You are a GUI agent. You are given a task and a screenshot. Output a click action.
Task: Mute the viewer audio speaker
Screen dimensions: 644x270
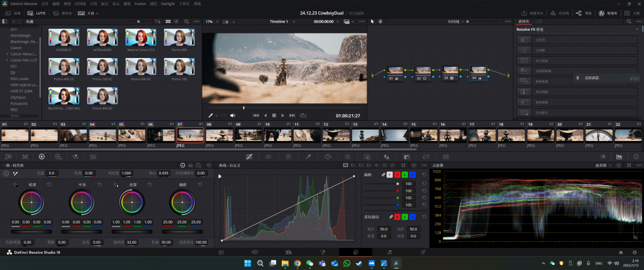click(x=233, y=115)
